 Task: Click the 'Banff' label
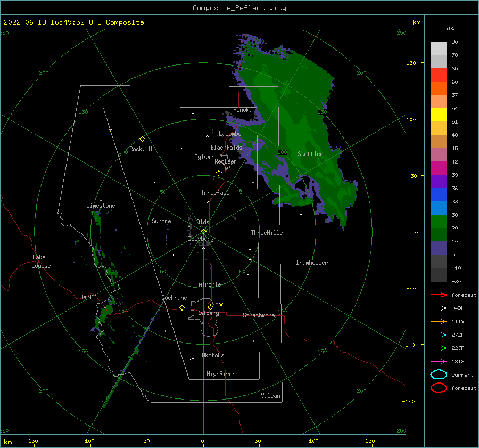click(x=88, y=297)
